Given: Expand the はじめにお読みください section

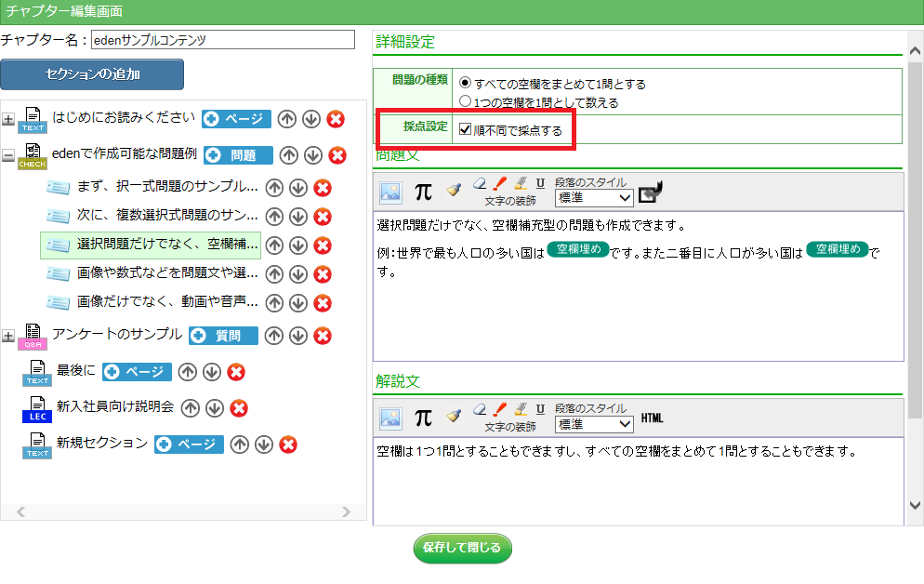Looking at the screenshot, I should coord(8,120).
